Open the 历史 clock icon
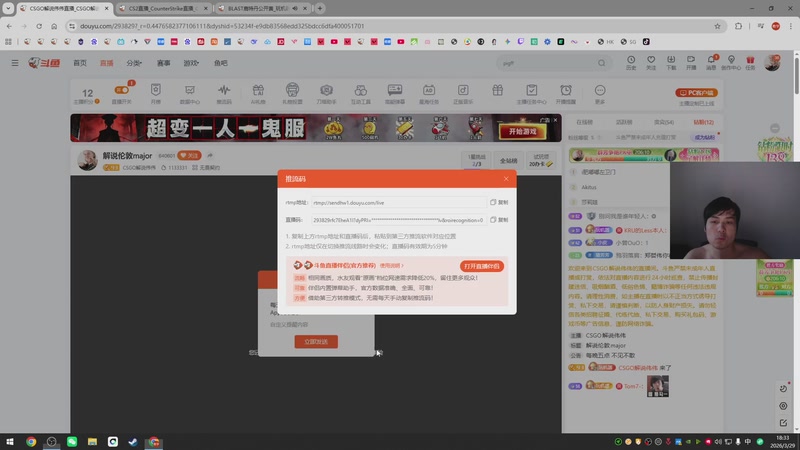 click(631, 63)
